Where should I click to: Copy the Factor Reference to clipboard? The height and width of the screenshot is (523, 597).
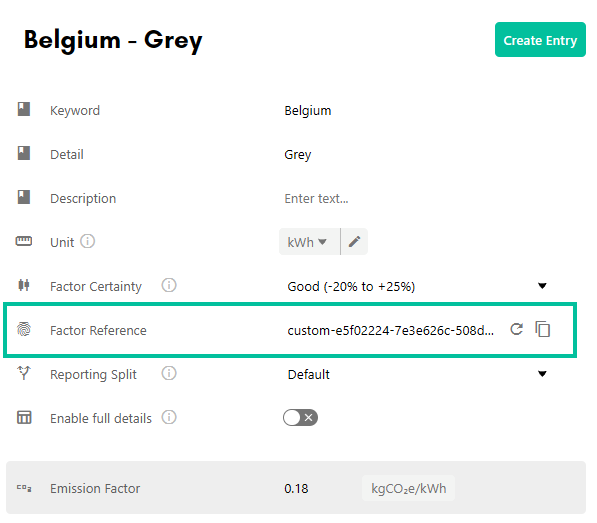pos(543,329)
